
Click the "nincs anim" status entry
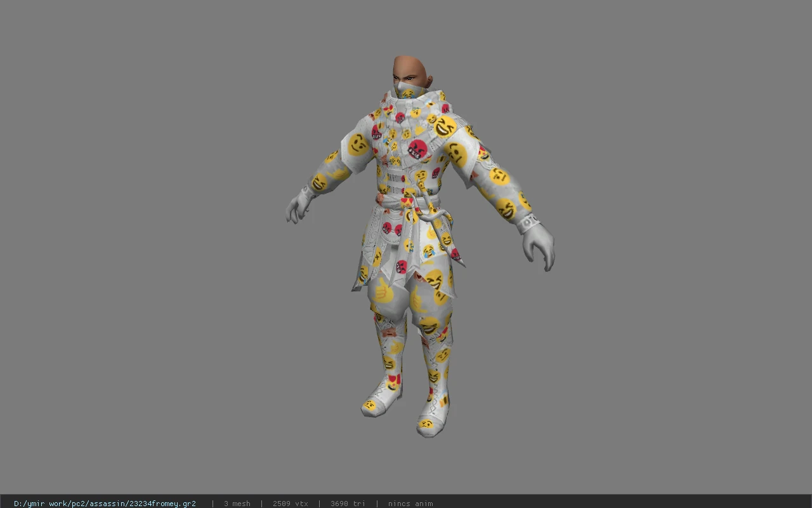tap(410, 504)
